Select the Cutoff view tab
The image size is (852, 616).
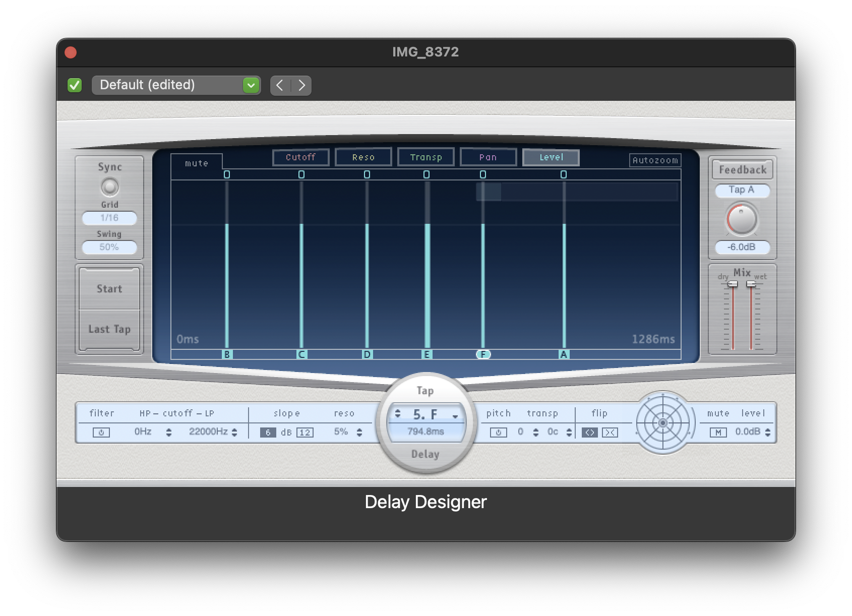click(x=301, y=157)
